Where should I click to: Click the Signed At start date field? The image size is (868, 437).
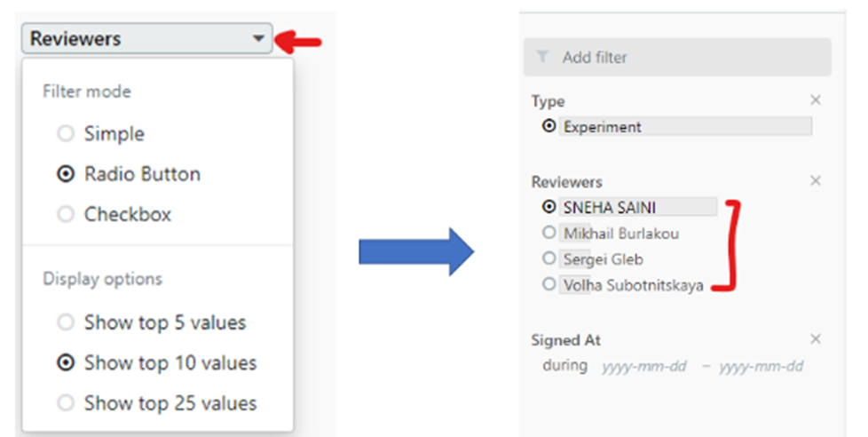click(643, 366)
